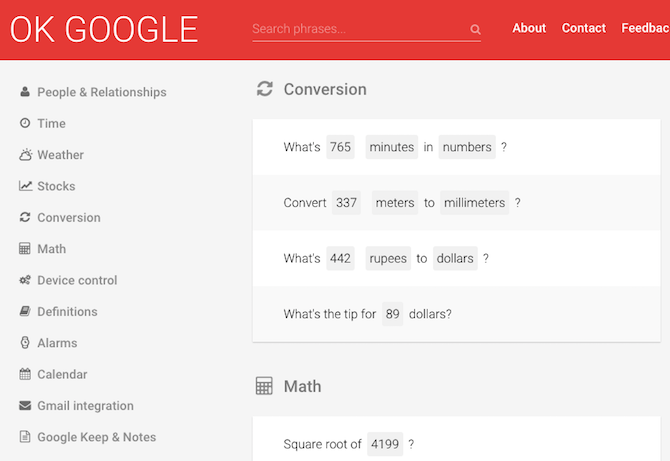Viewport: 670px width, 461px height.
Task: Click the Conversion refresh icon in the sidebar
Action: (x=25, y=217)
